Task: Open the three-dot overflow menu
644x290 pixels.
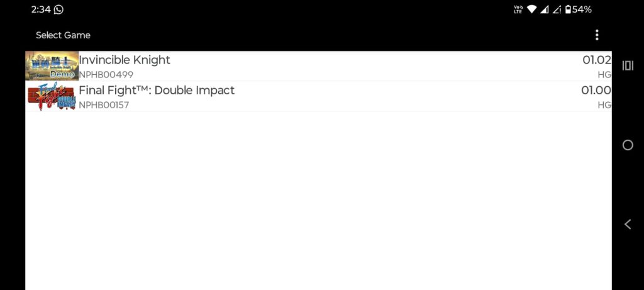Action: pyautogui.click(x=597, y=35)
